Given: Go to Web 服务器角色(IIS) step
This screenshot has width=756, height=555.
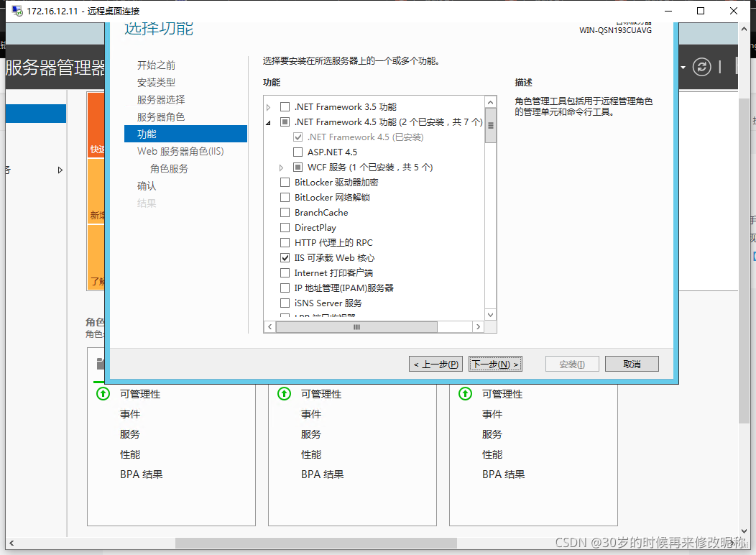Looking at the screenshot, I should click(x=180, y=152).
